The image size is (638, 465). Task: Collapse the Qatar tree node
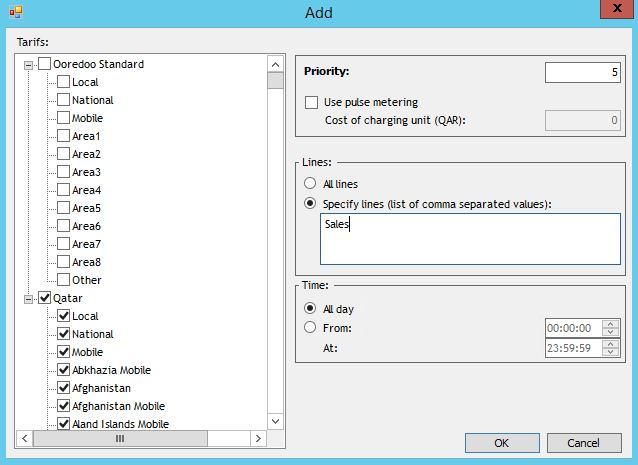(28, 298)
